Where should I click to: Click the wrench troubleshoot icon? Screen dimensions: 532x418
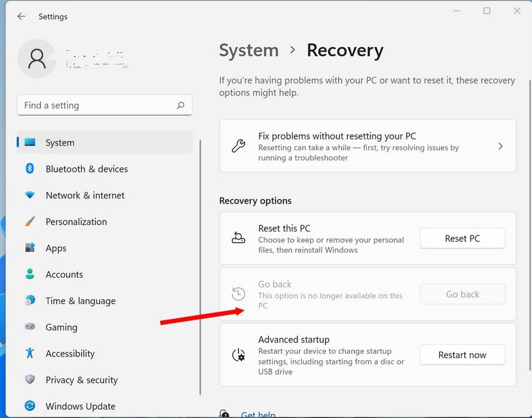pyautogui.click(x=239, y=146)
